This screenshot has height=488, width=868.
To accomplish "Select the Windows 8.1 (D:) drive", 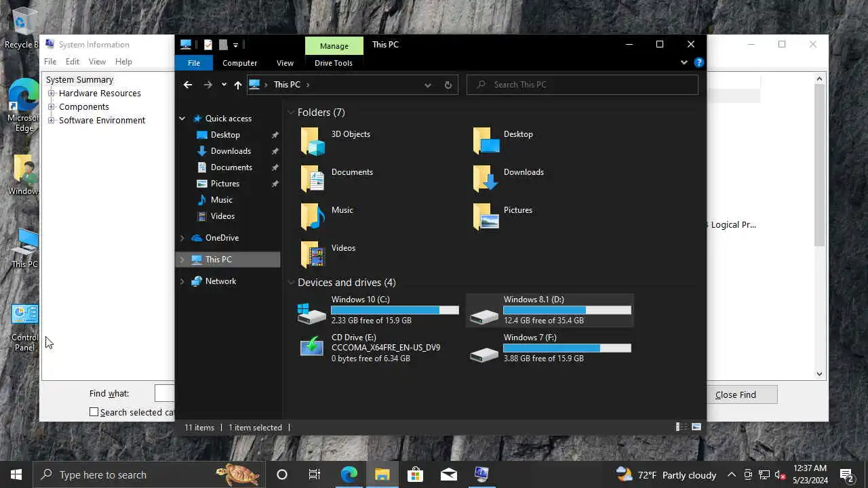I will (550, 310).
